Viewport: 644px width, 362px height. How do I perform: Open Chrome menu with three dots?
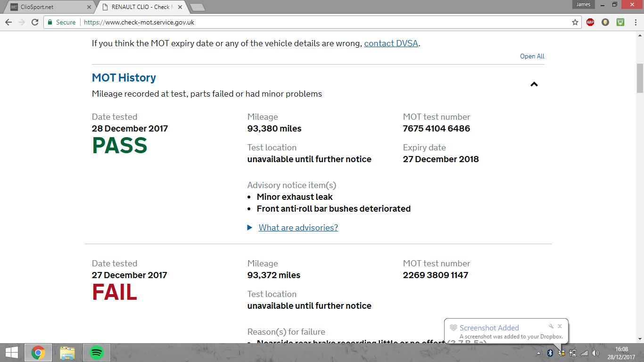coord(636,22)
